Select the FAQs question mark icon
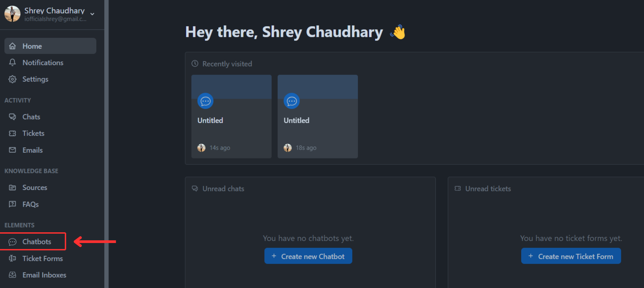644x288 pixels. coord(12,204)
